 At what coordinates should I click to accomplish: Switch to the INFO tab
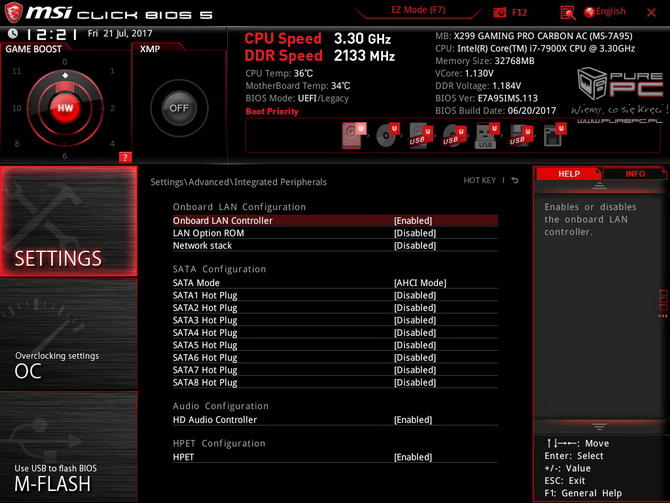(x=635, y=174)
